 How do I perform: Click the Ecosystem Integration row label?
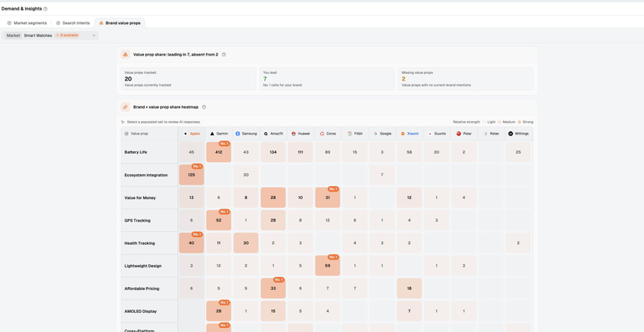(146, 175)
